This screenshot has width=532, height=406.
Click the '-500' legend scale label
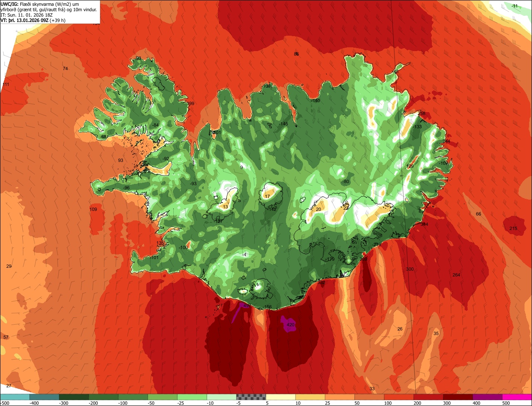pos(5,403)
